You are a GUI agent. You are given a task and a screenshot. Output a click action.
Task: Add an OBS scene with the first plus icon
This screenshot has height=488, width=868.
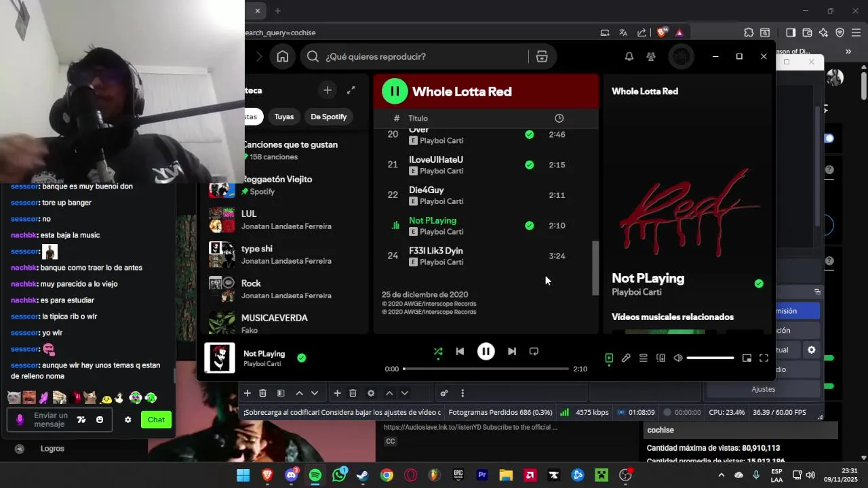[248, 393]
